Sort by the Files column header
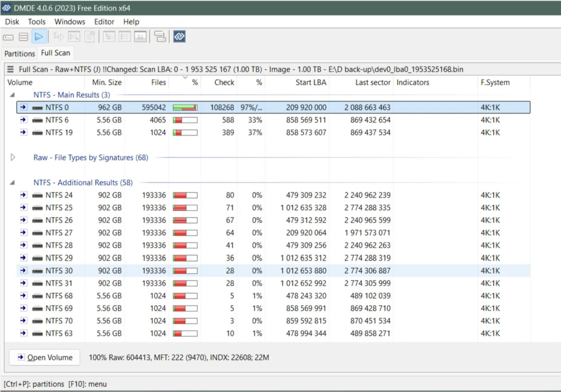 click(x=147, y=82)
